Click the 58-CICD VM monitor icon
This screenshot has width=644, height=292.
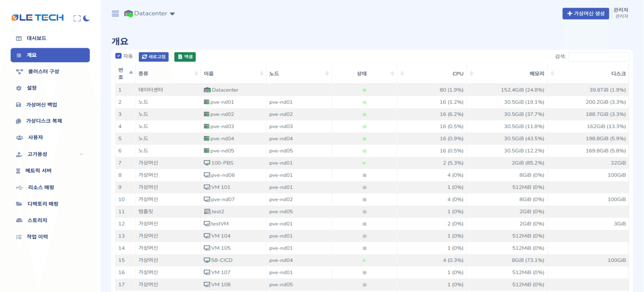tap(207, 260)
